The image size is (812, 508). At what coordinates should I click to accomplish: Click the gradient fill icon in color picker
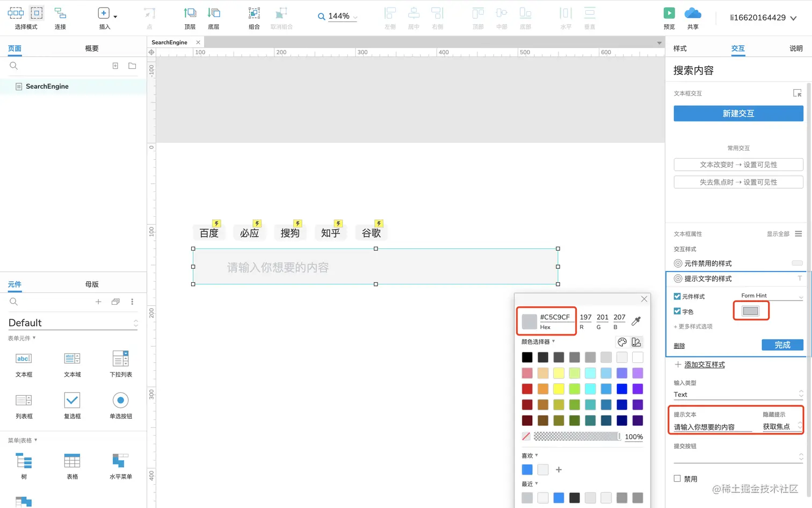pos(636,342)
